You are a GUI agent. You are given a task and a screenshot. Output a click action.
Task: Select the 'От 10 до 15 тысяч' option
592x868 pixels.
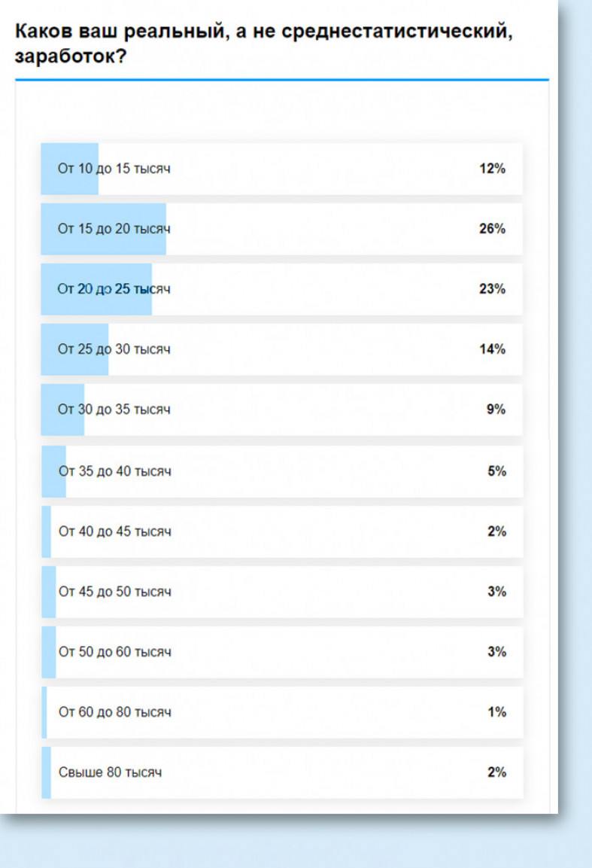tap(281, 169)
